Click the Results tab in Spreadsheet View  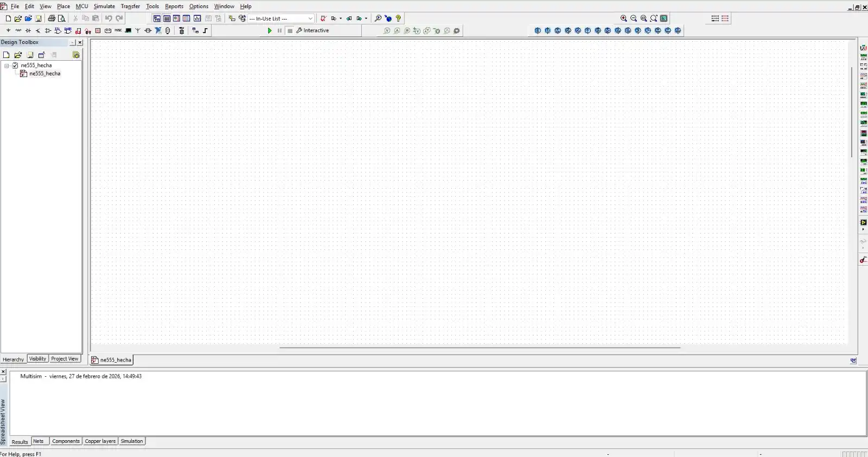point(20,442)
